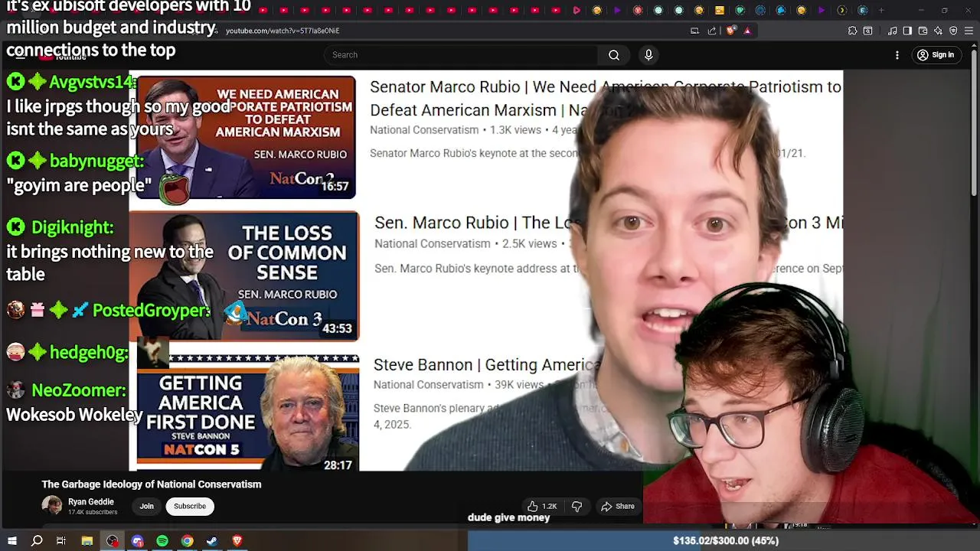Open the Extensions puzzle icon
Image resolution: width=980 pixels, height=551 pixels.
852,31
